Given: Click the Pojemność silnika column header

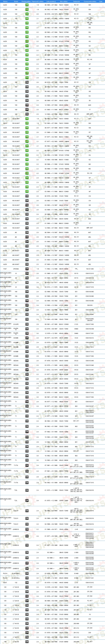Looking at the screenshot, I should coord(38,1).
